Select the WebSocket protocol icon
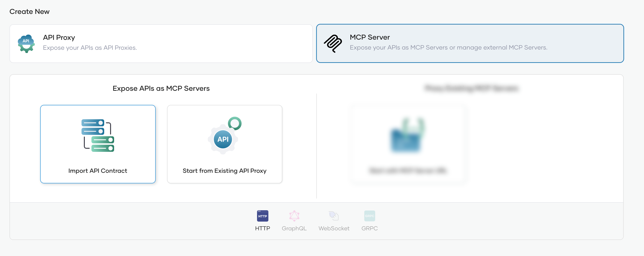644x256 pixels. click(334, 216)
